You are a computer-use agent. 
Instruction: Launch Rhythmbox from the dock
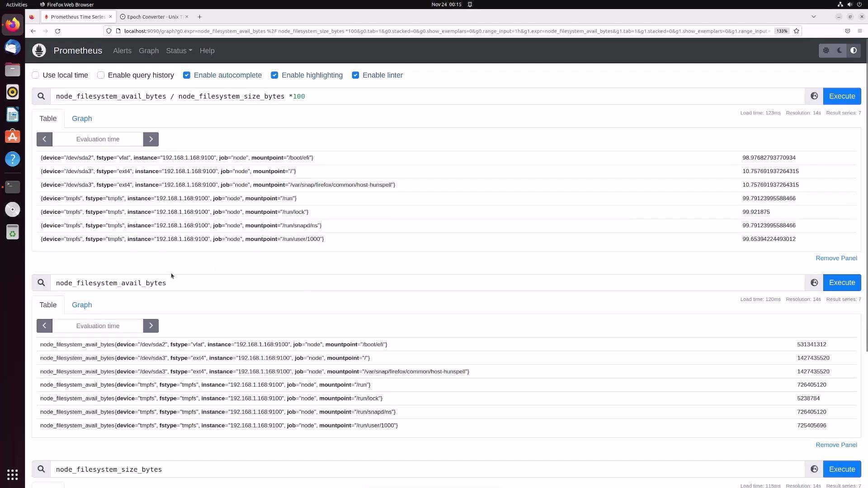tap(13, 92)
